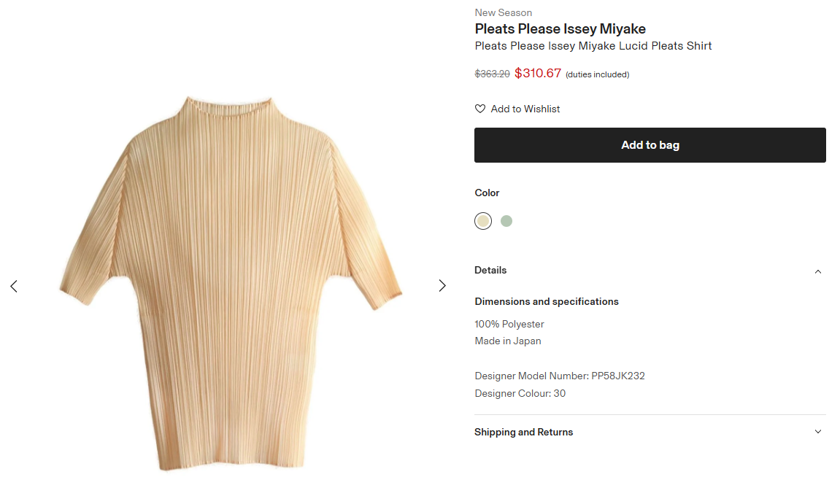This screenshot has height=504, width=840.
Task: Click the previous image arrow
Action: coord(14,286)
